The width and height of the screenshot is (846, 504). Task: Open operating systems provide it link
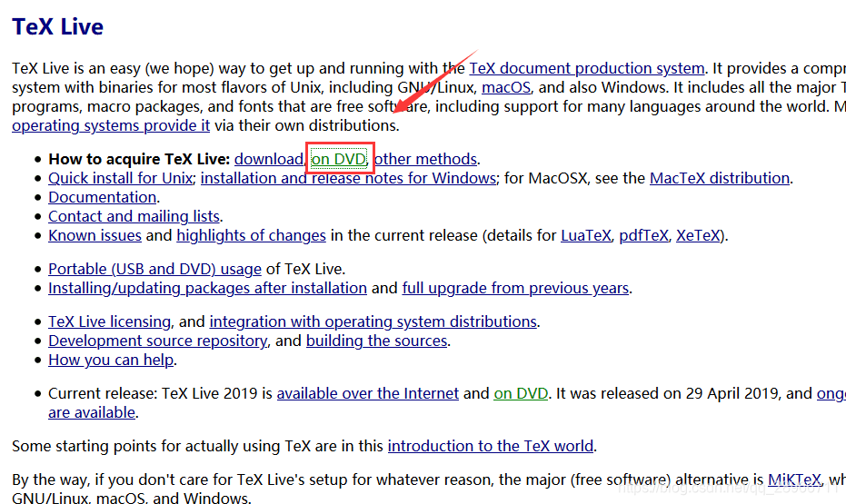(111, 125)
